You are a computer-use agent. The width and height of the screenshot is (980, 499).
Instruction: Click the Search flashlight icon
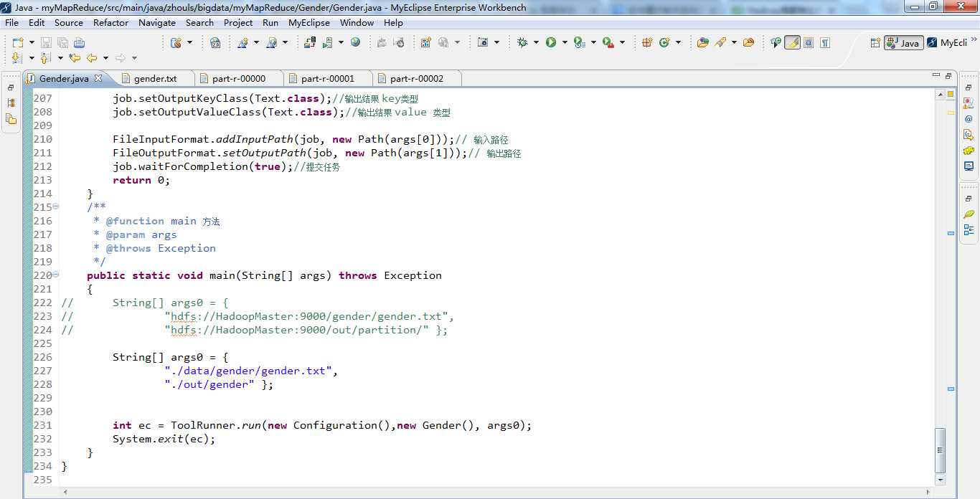pyautogui.click(x=719, y=42)
